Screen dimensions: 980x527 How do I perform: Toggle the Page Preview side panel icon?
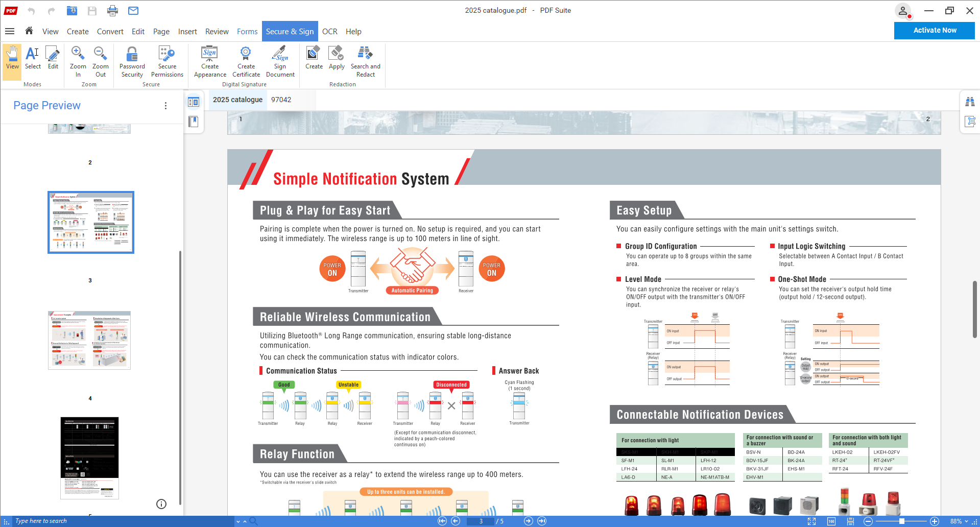(x=194, y=102)
